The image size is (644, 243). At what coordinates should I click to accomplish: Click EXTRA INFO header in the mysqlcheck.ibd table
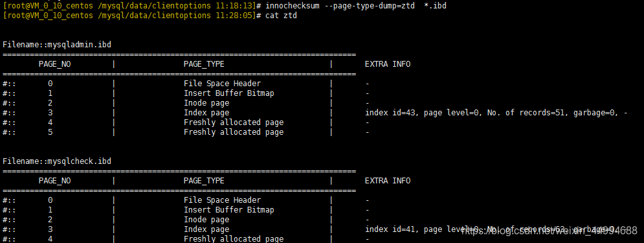(387, 181)
